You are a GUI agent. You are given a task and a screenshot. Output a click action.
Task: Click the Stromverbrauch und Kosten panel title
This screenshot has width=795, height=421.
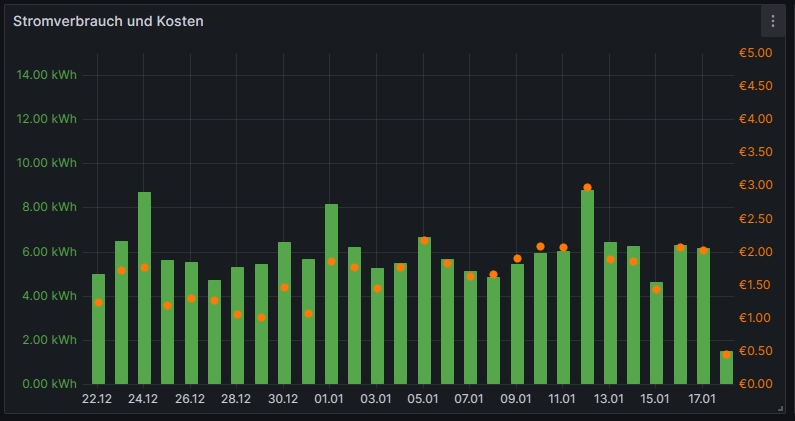108,21
